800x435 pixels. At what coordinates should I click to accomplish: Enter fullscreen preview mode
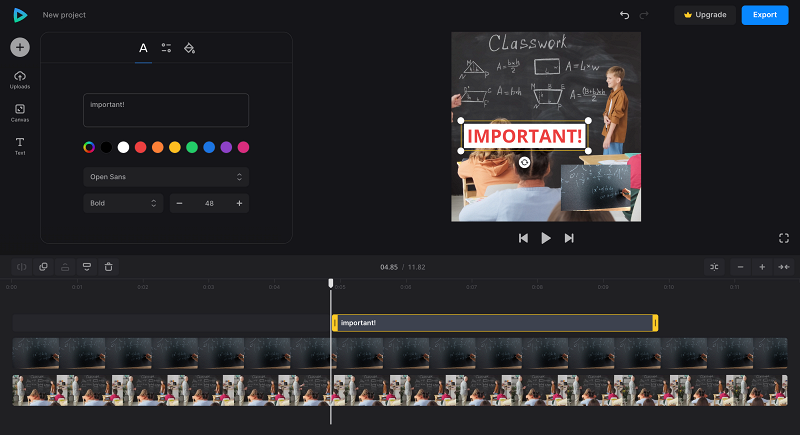[784, 238]
